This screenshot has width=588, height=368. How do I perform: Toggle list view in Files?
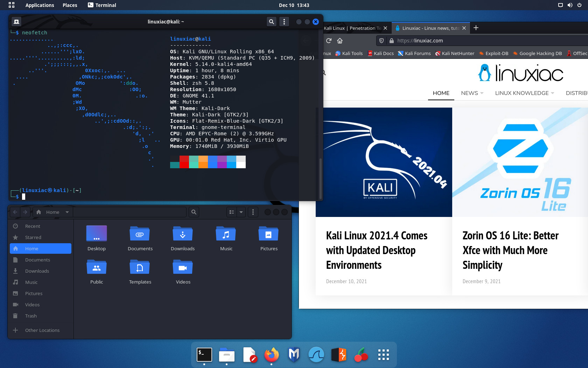[232, 212]
